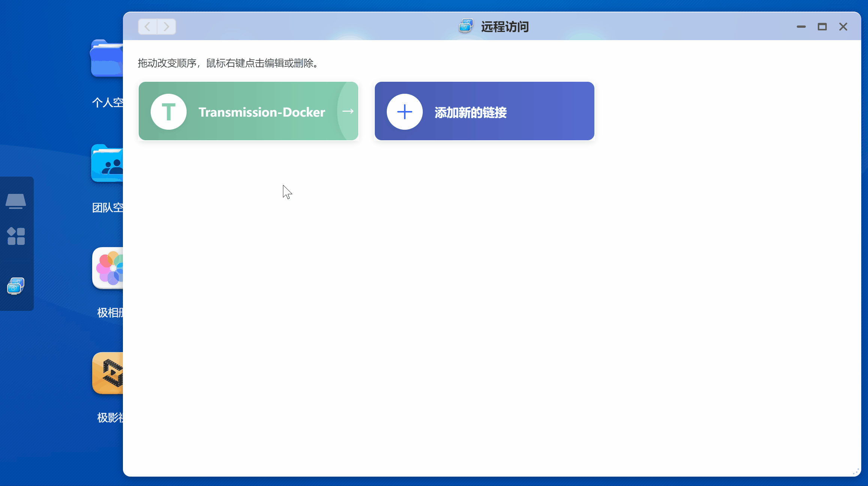This screenshot has width=868, height=486.
Task: Click the 远程访问 window title text
Action: click(505, 27)
